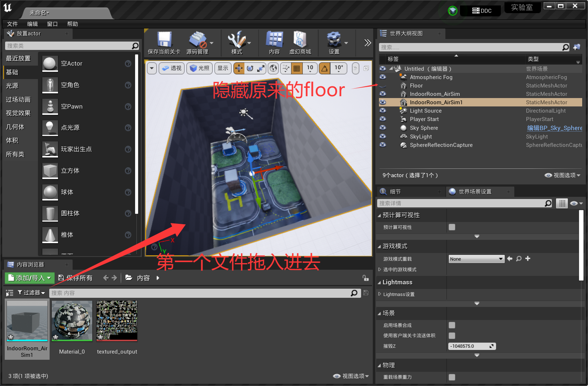Image resolution: width=588 pixels, height=386 pixels.
Task: Click the search magnifier in World Outliner
Action: coord(565,47)
